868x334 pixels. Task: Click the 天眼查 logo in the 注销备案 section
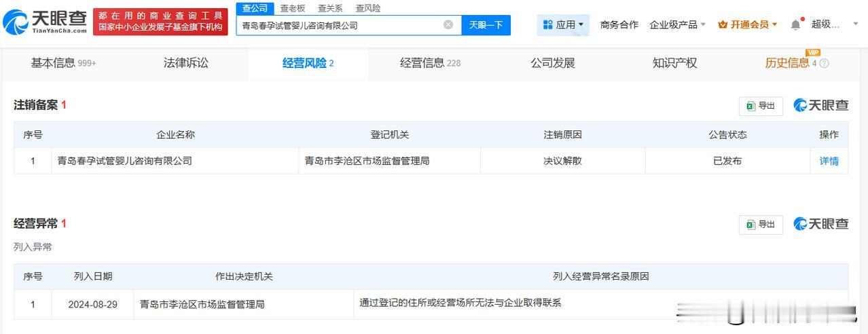tap(820, 105)
